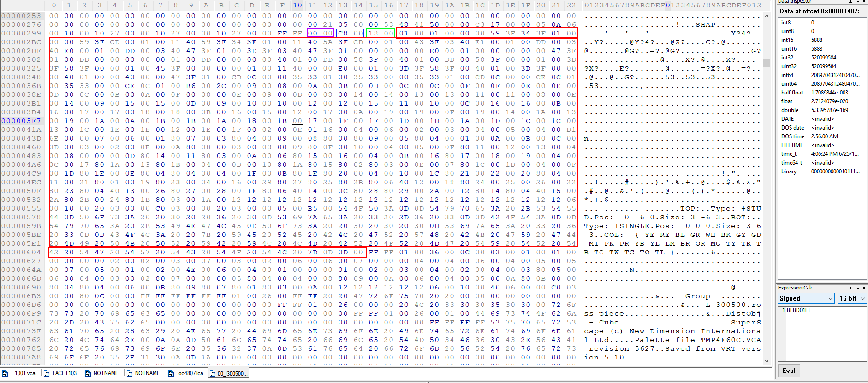Click the underlined 00 byte in row 000003F7
Screen dimensions: 868x383
pyautogui.click(x=297, y=121)
